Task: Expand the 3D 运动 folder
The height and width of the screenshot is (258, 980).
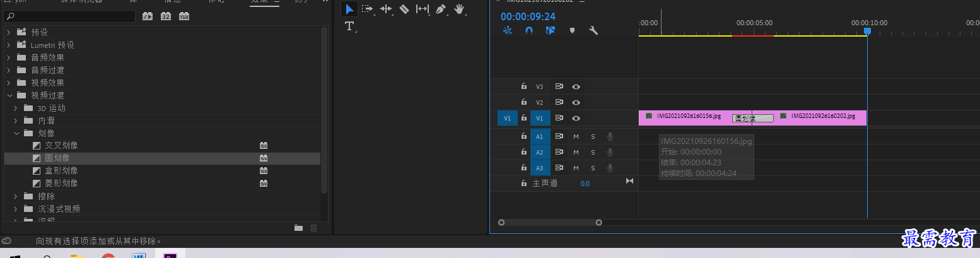Action: [x=16, y=108]
